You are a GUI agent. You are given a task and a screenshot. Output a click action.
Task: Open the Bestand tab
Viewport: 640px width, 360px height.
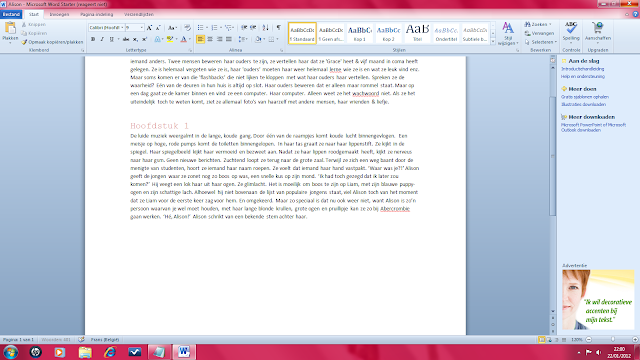click(11, 14)
